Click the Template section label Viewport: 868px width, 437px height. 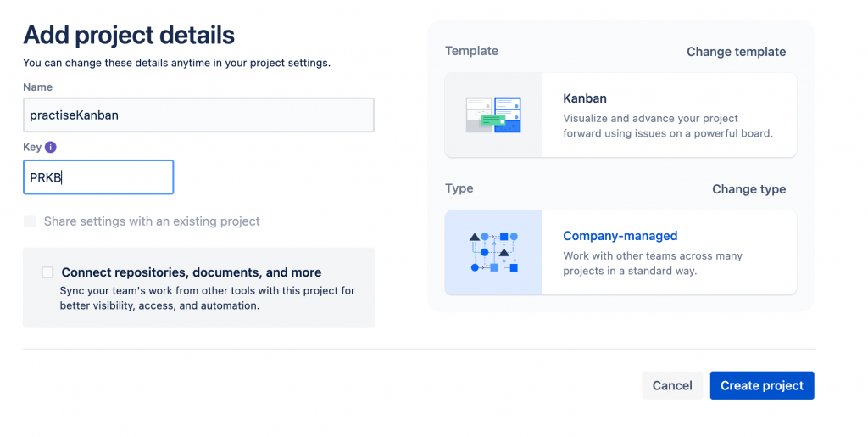471,51
